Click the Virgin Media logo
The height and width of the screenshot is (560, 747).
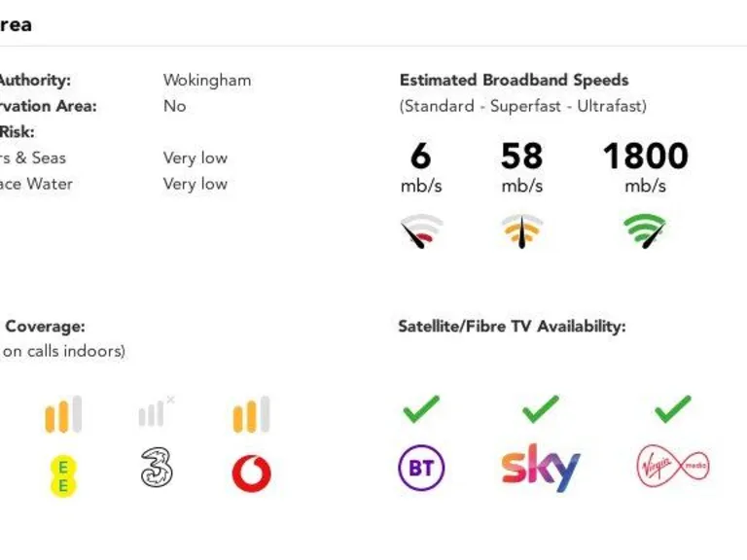pyautogui.click(x=672, y=466)
